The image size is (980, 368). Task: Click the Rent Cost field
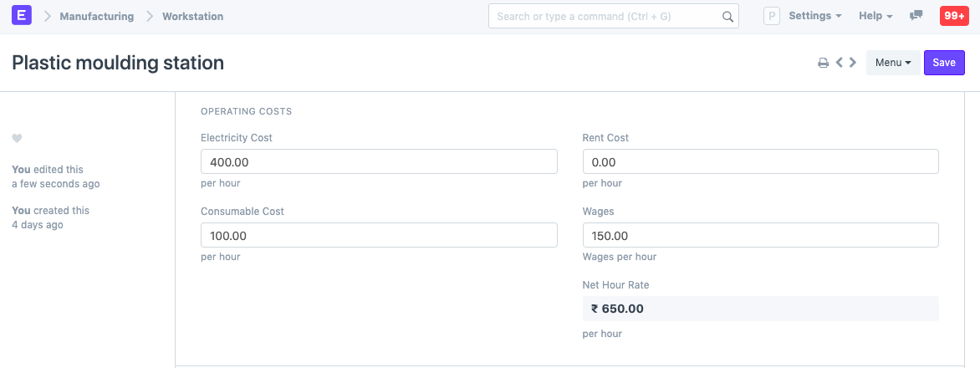pos(761,161)
